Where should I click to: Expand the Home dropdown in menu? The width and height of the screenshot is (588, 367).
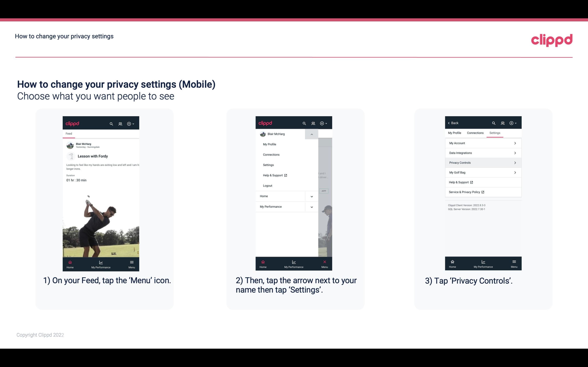[x=311, y=196]
